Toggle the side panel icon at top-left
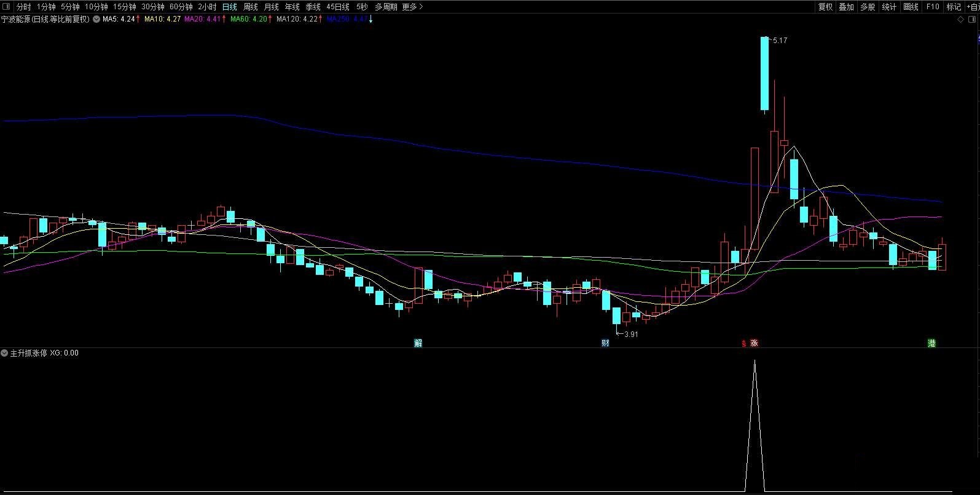 coord(7,7)
